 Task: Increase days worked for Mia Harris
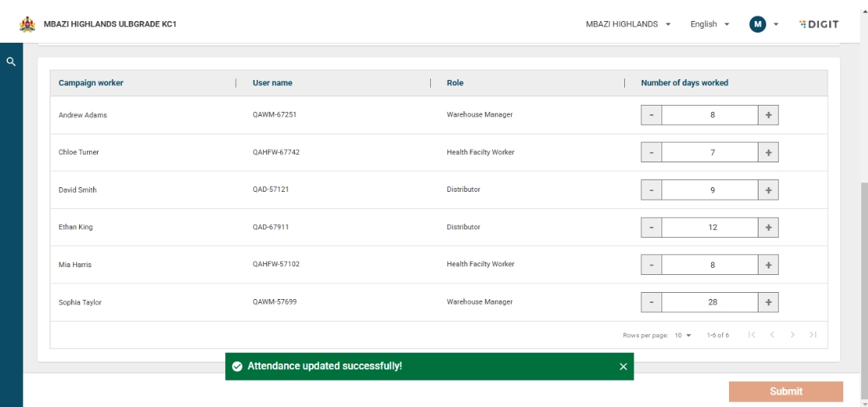pos(768,265)
